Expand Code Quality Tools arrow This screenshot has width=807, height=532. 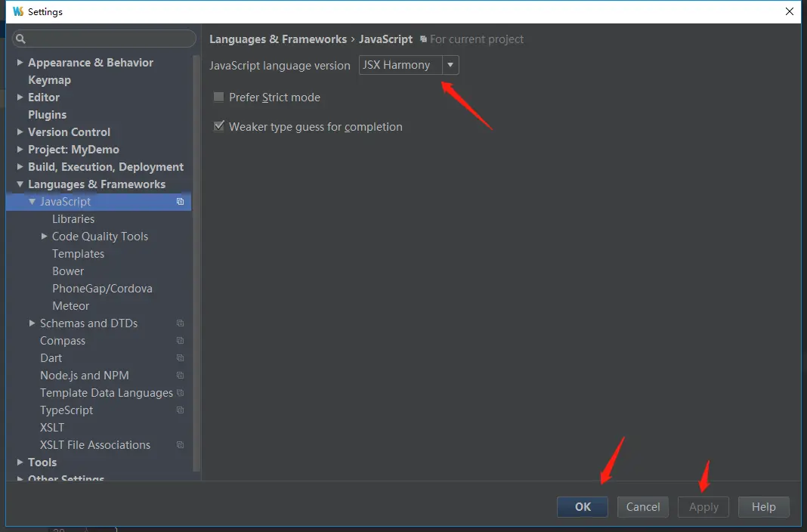[x=45, y=237]
